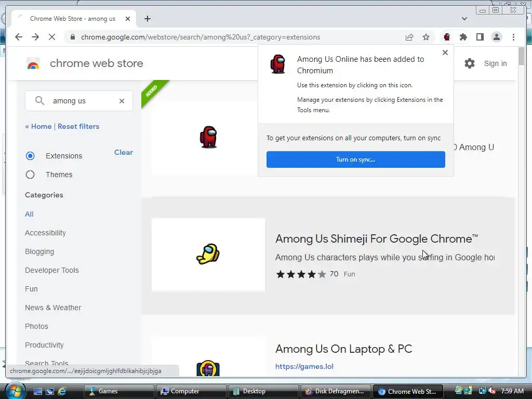Select the News & Weather category
The height and width of the screenshot is (399, 532).
tap(53, 308)
